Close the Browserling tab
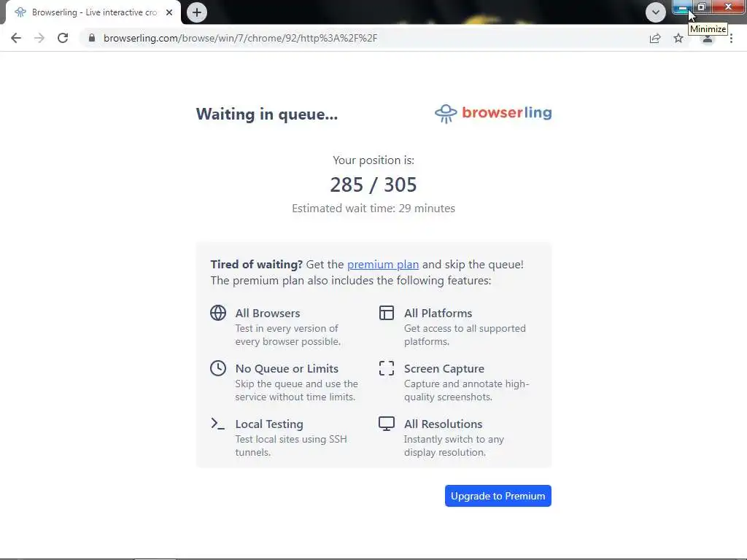 pyautogui.click(x=169, y=12)
